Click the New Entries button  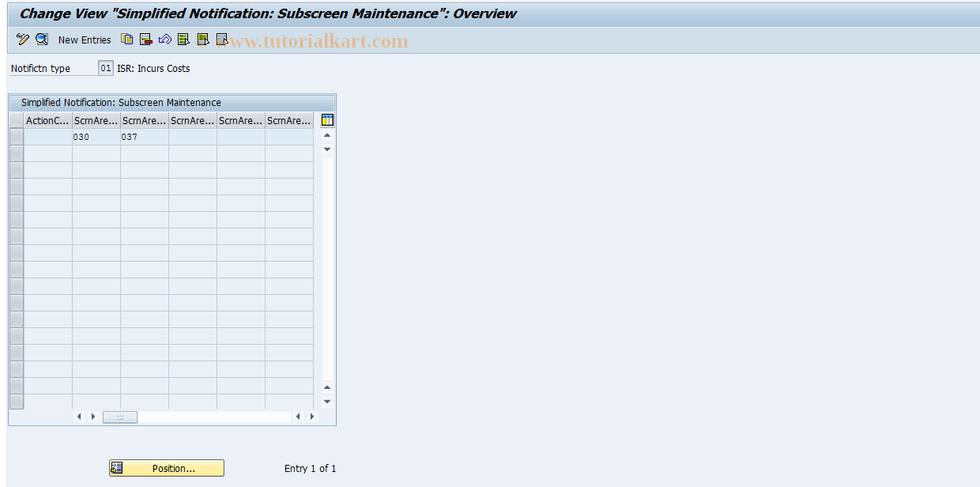pos(85,40)
